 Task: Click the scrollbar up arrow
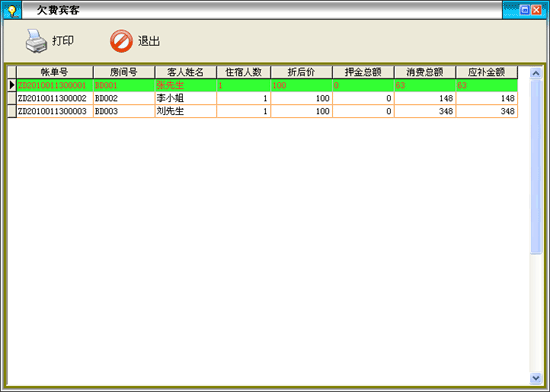(536, 73)
